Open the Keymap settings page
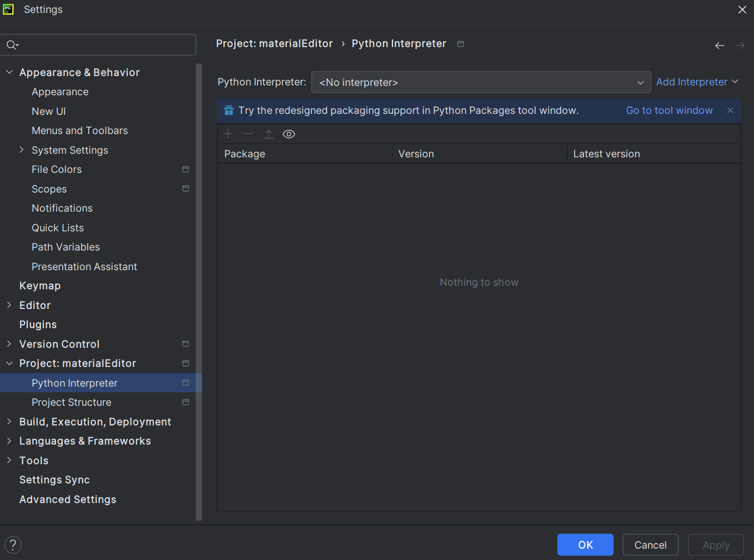The height and width of the screenshot is (560, 754). (x=40, y=286)
